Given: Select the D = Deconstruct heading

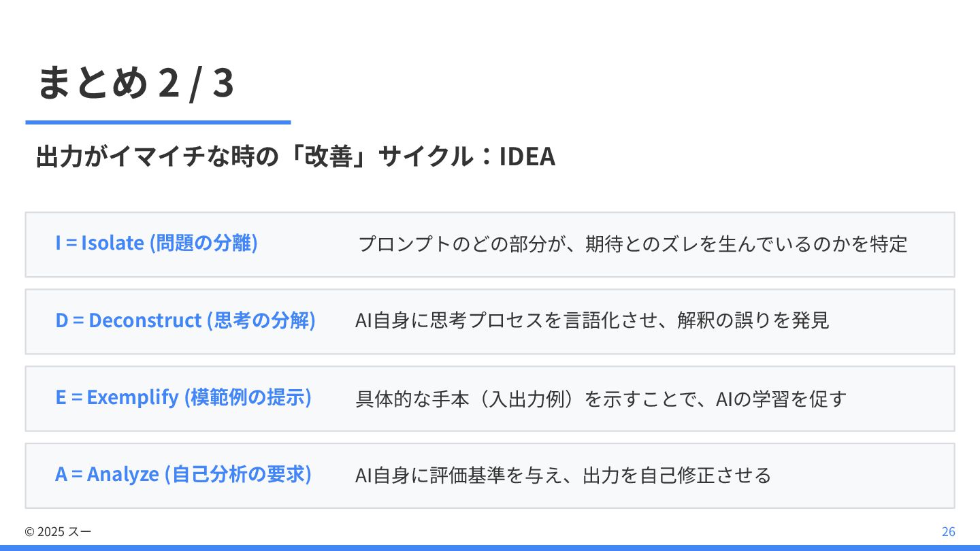Looking at the screenshot, I should tap(185, 320).
